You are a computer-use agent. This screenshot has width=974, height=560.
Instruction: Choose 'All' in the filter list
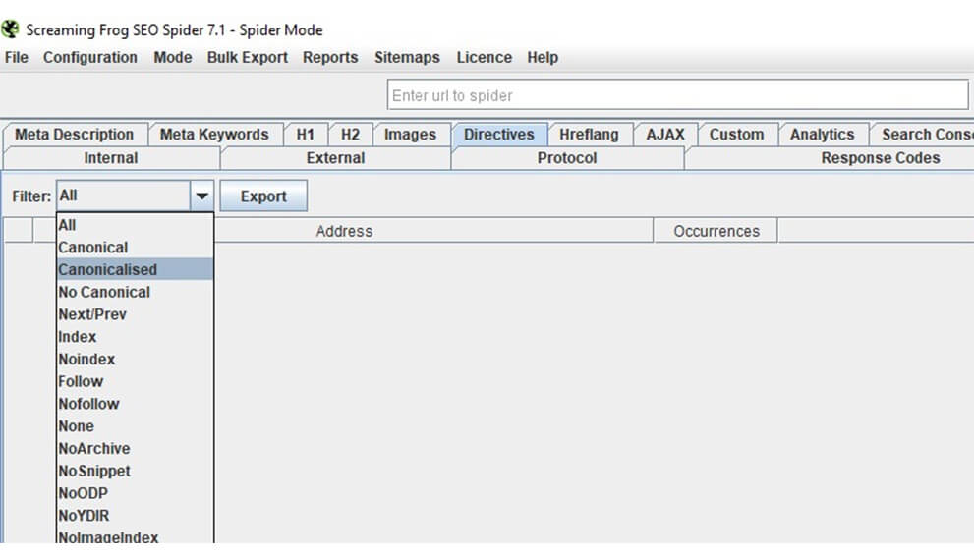135,225
